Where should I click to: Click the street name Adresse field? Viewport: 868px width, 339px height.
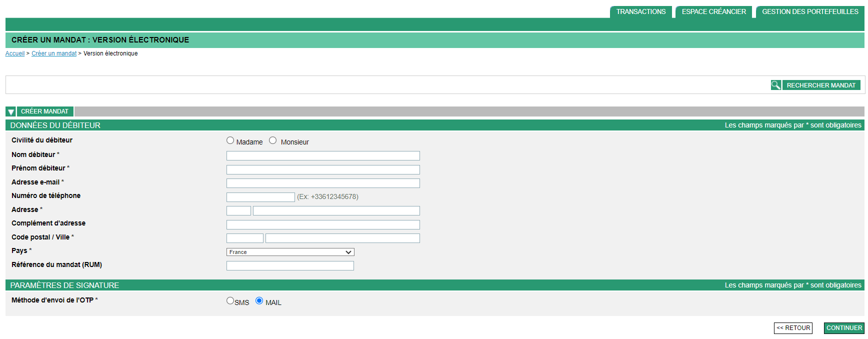tap(336, 210)
